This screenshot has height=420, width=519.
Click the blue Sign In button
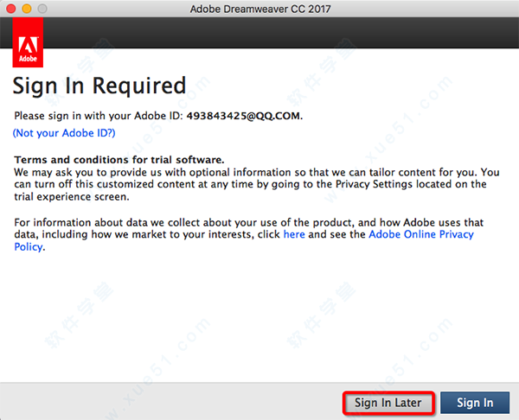[475, 403]
